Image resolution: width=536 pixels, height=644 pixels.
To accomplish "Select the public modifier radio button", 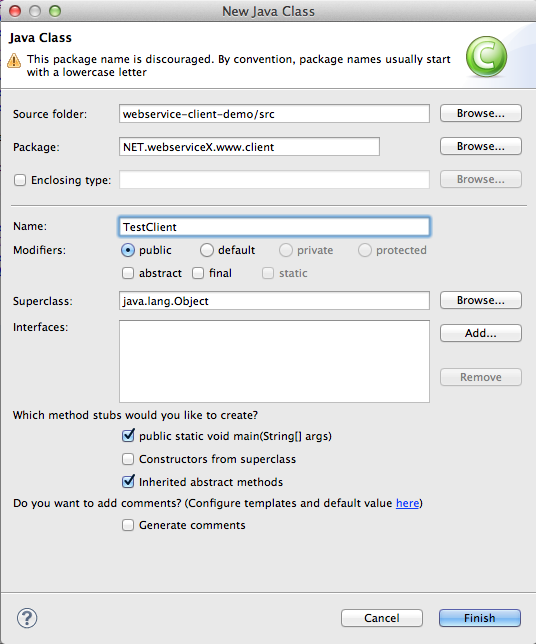I will pos(128,250).
